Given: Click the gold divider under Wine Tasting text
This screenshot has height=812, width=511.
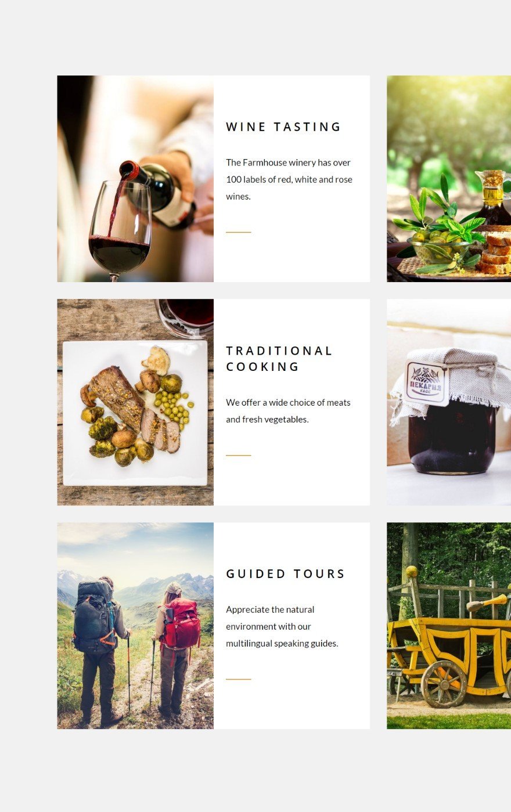Looking at the screenshot, I should click(x=239, y=232).
